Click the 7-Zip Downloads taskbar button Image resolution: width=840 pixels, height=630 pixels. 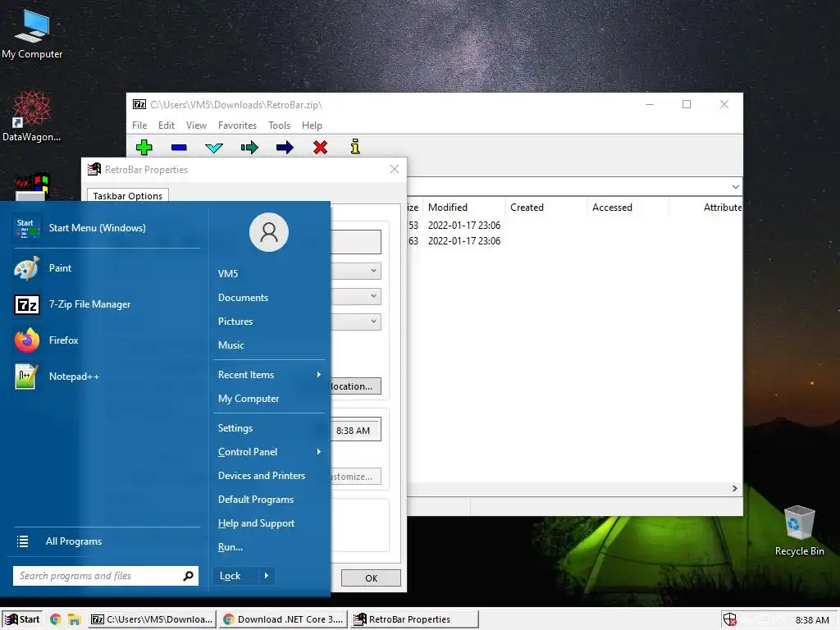click(x=152, y=619)
